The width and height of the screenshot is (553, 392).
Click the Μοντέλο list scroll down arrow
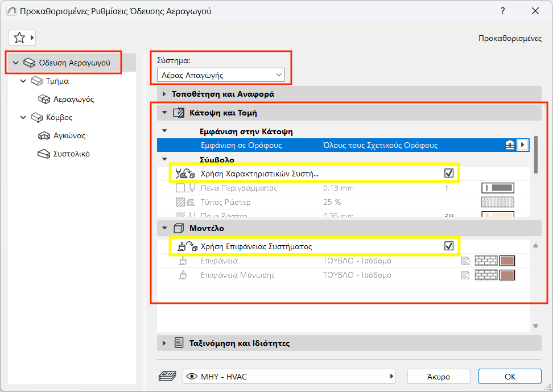pyautogui.click(x=536, y=327)
